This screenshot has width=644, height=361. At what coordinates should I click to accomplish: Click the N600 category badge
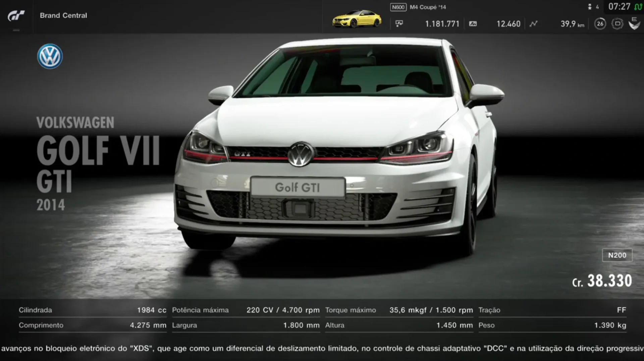398,7
